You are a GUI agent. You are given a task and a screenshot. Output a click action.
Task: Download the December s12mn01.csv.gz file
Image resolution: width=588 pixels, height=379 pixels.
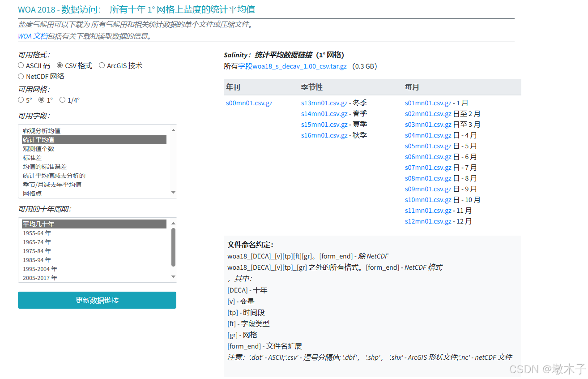point(428,221)
